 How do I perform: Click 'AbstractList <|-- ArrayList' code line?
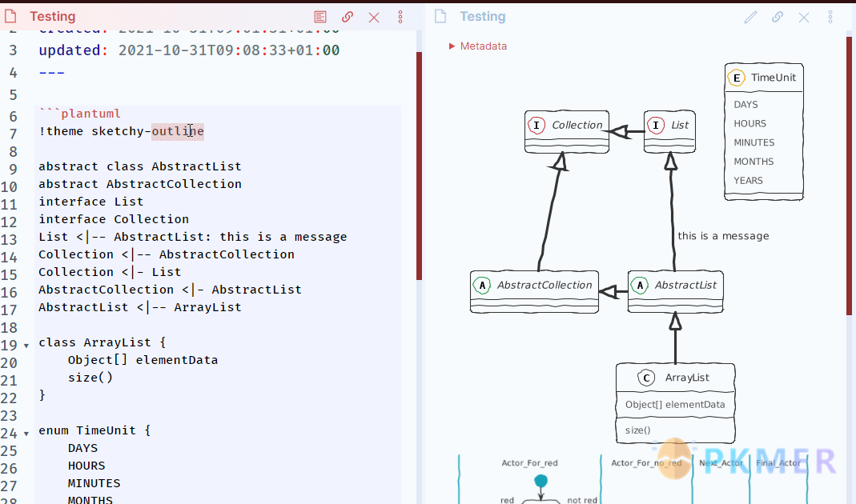point(140,307)
